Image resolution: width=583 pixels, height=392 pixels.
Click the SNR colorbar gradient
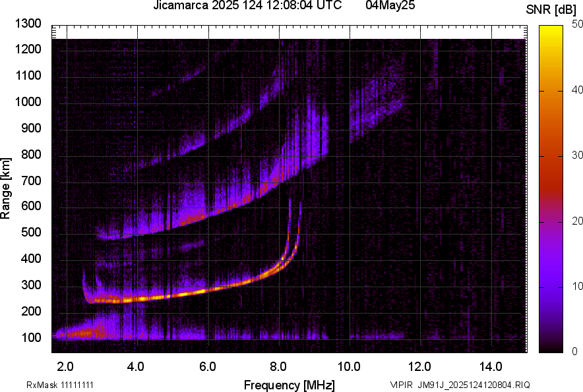(551, 189)
